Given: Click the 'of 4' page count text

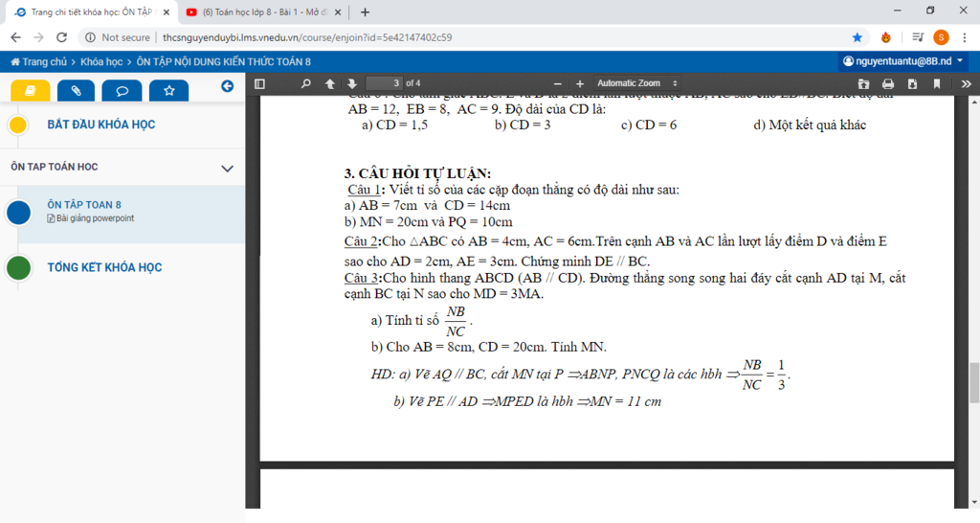Looking at the screenshot, I should pos(413,83).
